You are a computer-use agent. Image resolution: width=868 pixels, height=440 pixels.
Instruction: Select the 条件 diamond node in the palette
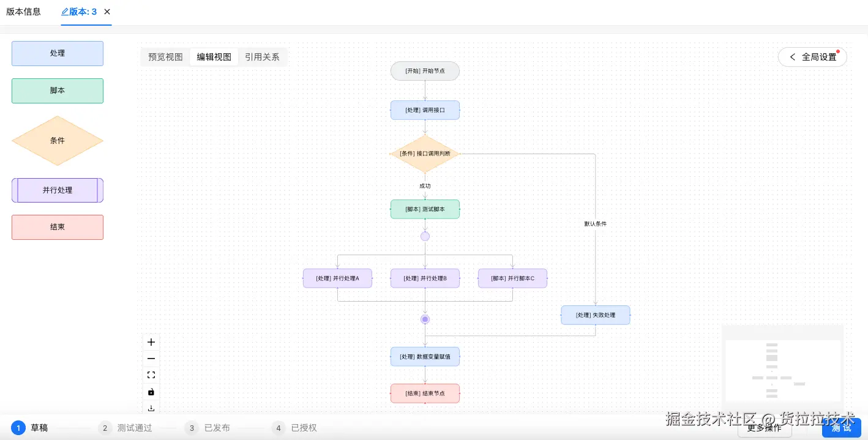(57, 140)
